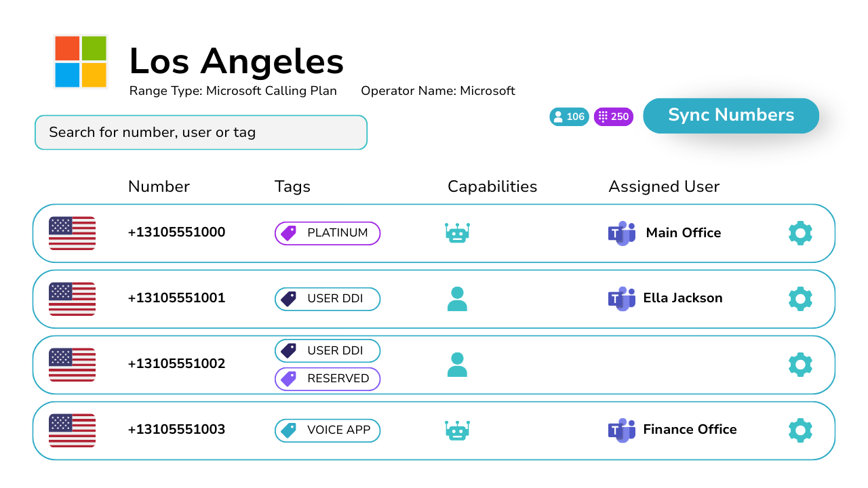The image size is (868, 488).
Task: Click the dialpad badge showing 250 numbers
Action: point(613,116)
